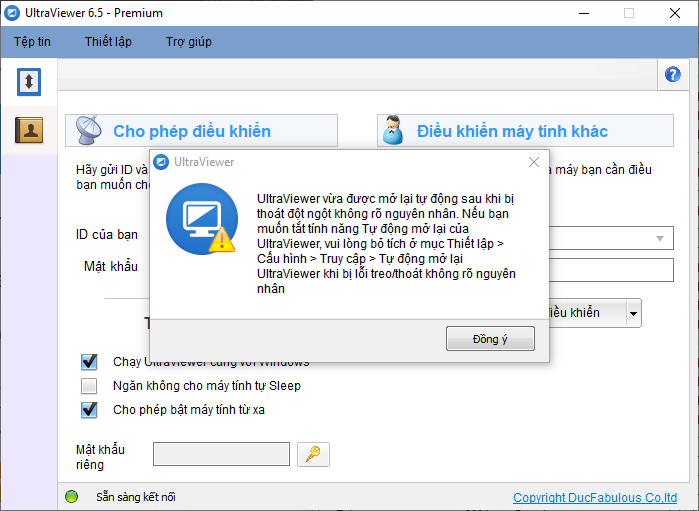Click the UltraViewer logo in dialog title
The width and height of the screenshot is (699, 511).
161,162
